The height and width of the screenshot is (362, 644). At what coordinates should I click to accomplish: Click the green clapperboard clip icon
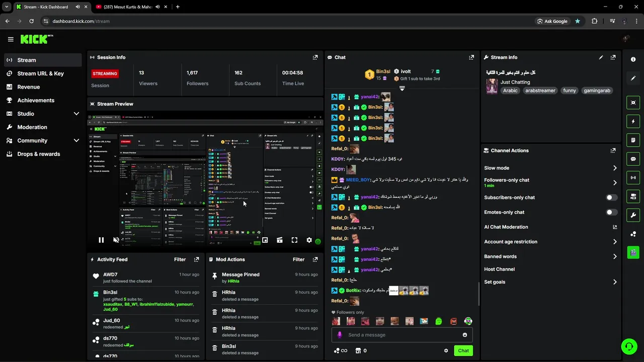coord(633,252)
